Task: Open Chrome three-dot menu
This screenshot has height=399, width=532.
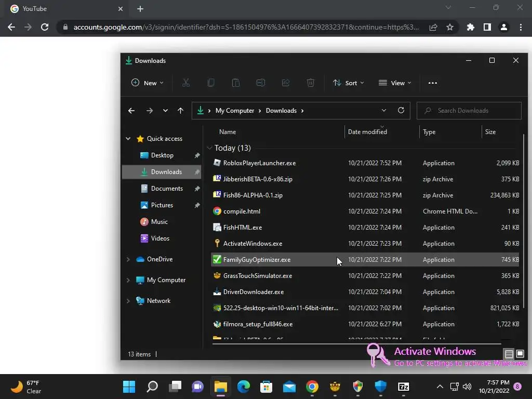Action: [x=521, y=27]
